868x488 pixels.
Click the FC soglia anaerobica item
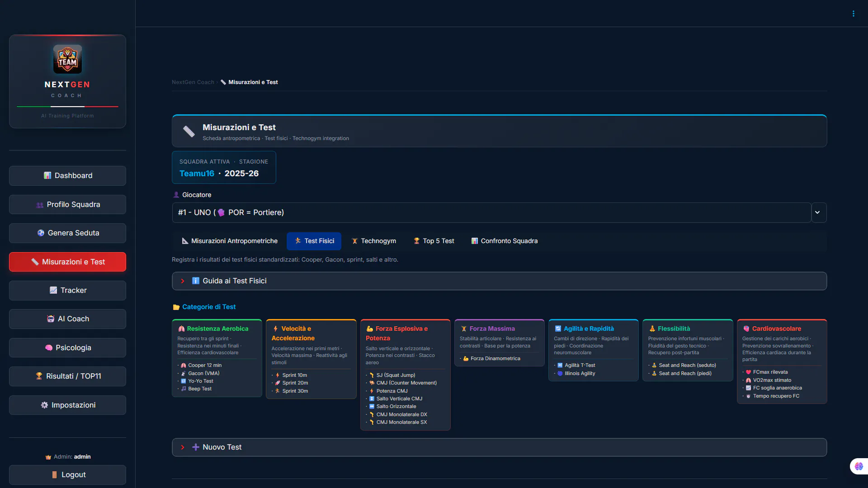(774, 388)
